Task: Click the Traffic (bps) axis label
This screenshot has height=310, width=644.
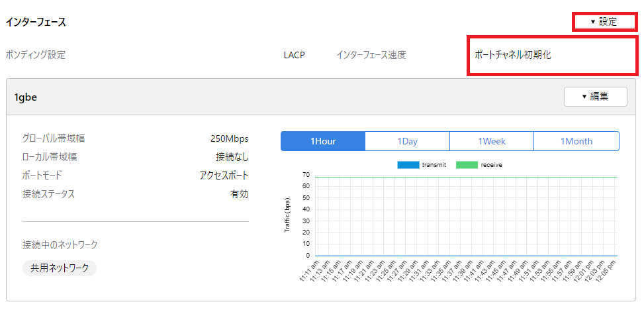Action: (288, 215)
